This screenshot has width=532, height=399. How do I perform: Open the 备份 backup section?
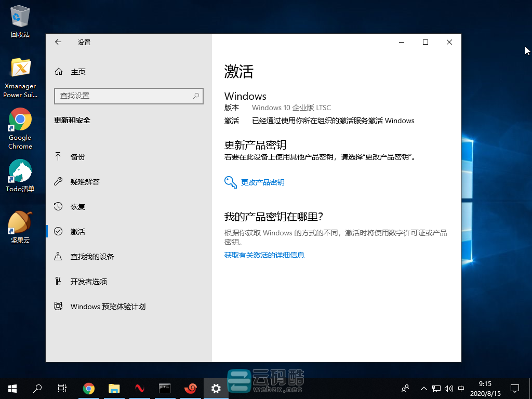click(x=77, y=157)
